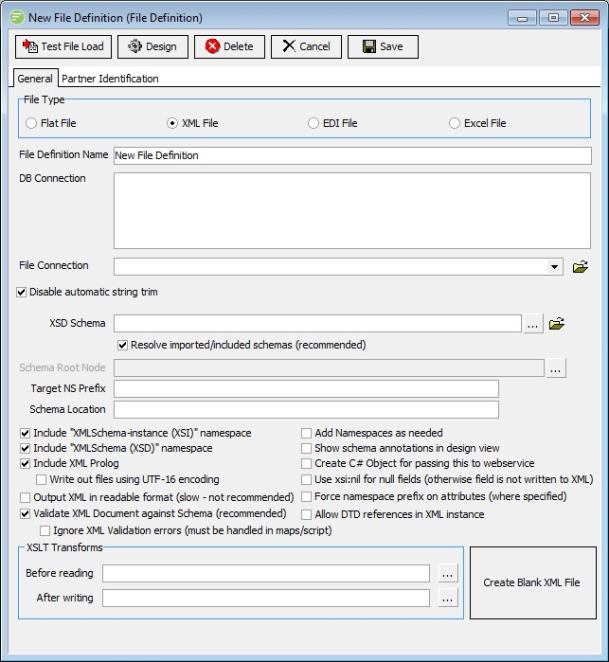Click the After writing XSLT field
Image resolution: width=609 pixels, height=662 pixels.
tap(266, 598)
